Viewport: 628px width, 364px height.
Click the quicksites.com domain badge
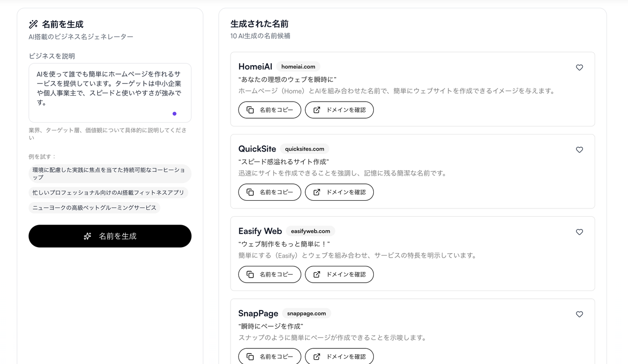point(305,149)
